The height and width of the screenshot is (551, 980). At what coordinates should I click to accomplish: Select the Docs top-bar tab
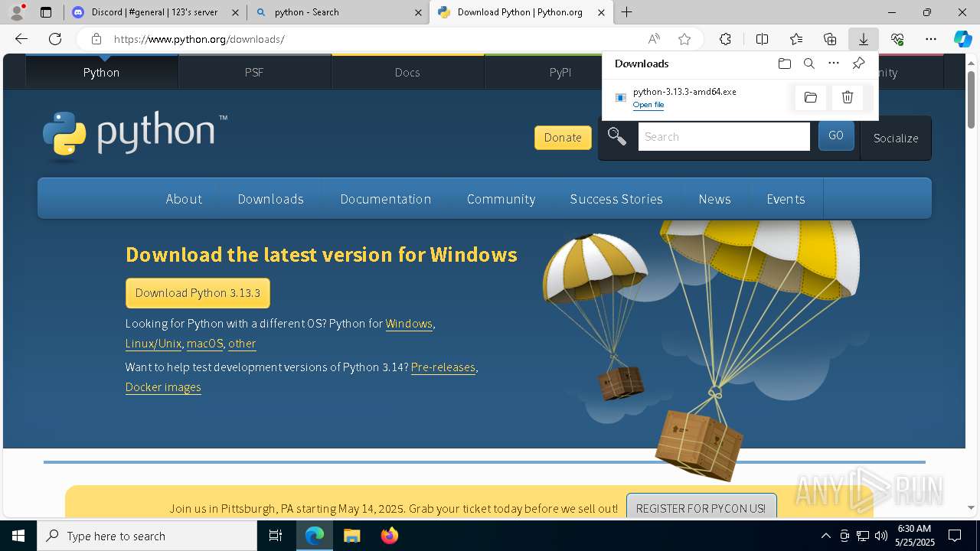[x=407, y=72]
